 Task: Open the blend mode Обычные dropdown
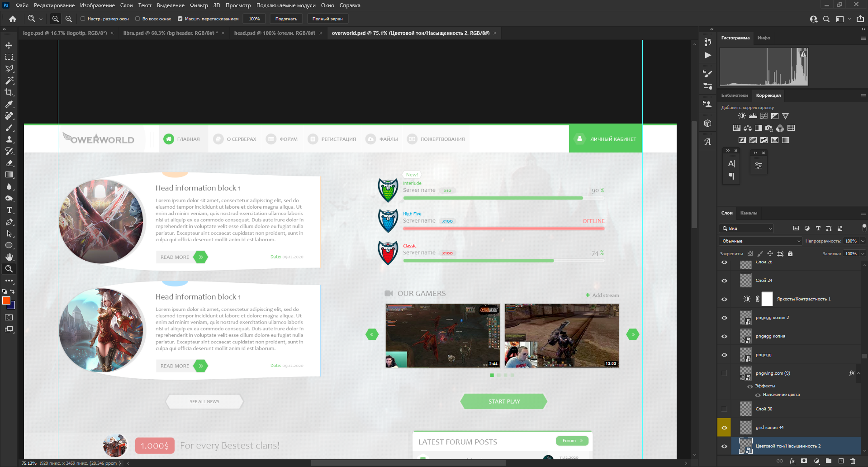(x=760, y=241)
